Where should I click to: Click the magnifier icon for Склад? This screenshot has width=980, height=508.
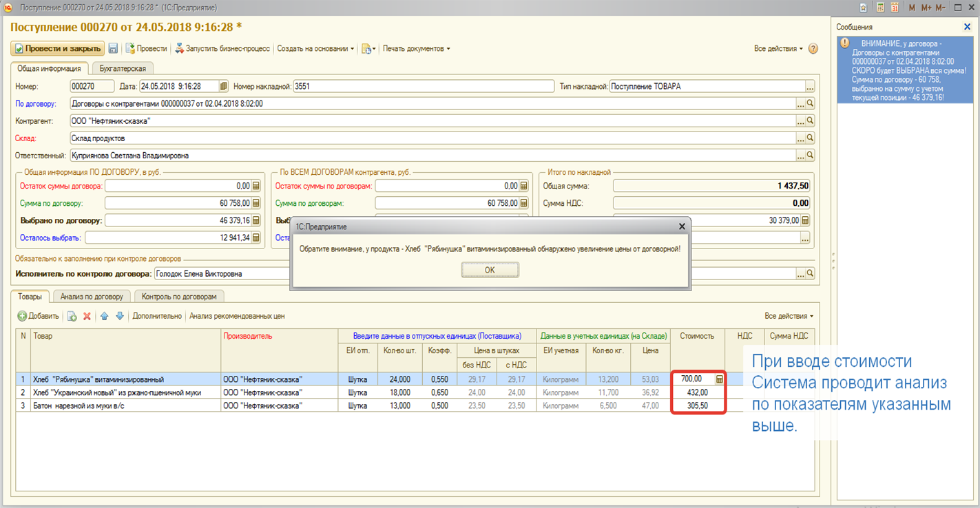tap(811, 138)
